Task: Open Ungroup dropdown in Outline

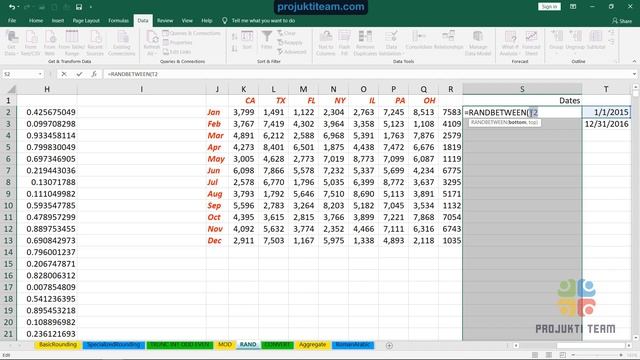Action: [x=575, y=41]
